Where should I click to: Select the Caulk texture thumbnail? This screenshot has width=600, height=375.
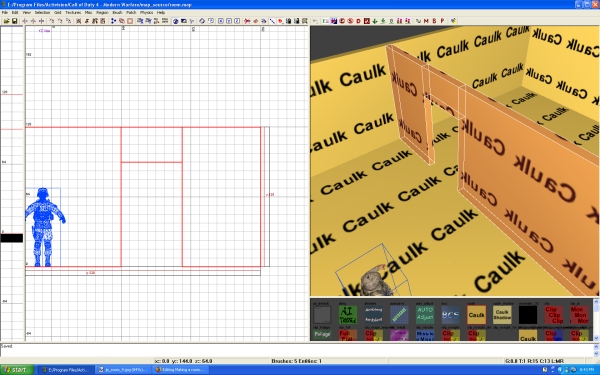click(476, 315)
